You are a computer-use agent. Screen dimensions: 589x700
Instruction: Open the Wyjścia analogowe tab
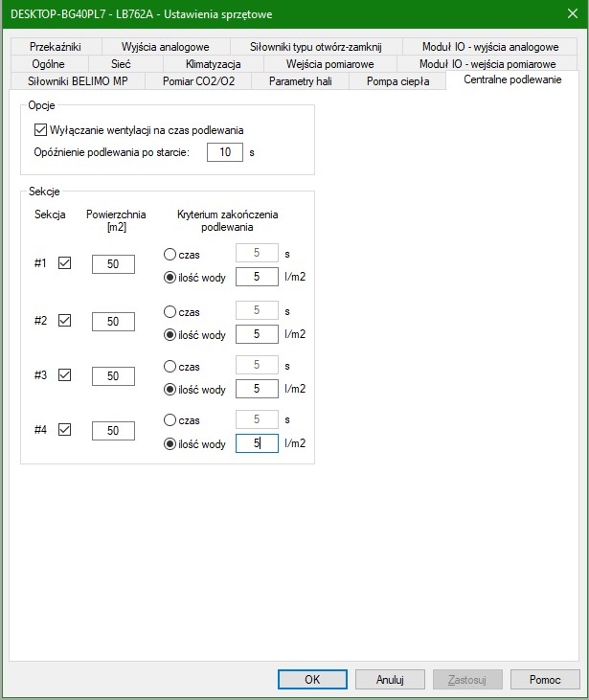click(x=166, y=47)
